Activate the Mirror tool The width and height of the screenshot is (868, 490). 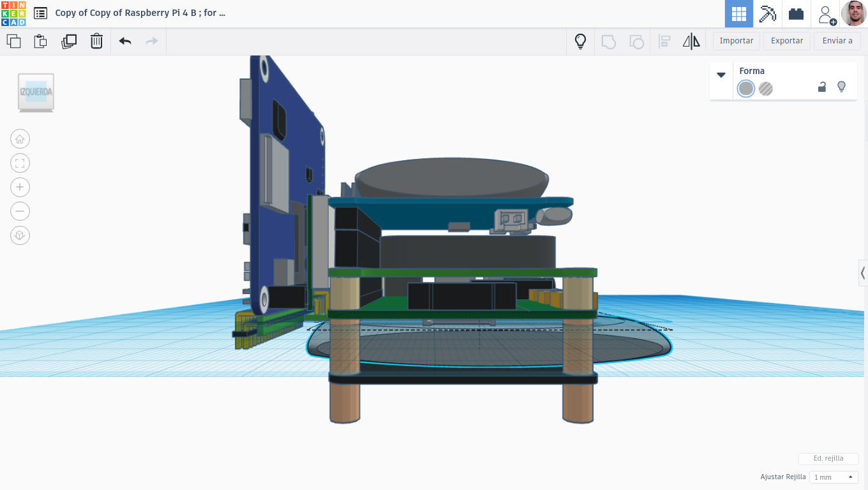click(691, 41)
